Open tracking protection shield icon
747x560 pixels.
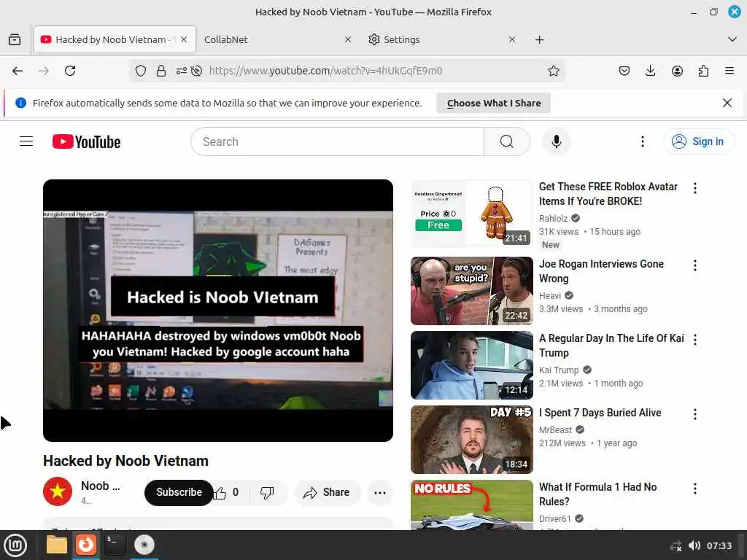(141, 71)
